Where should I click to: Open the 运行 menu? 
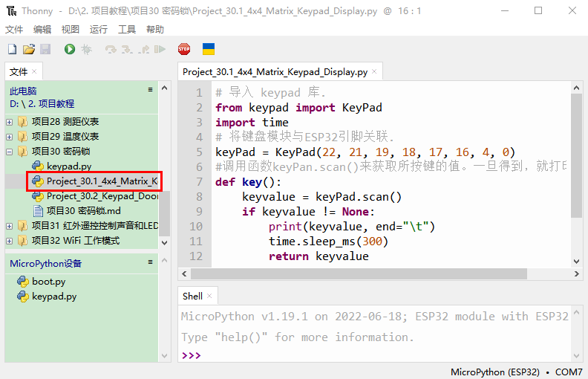[x=98, y=30]
